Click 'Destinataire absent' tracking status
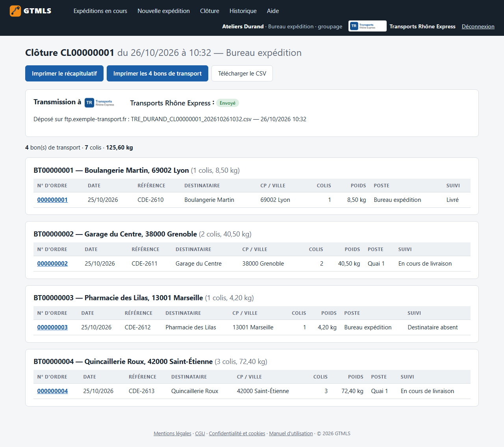The height and width of the screenshot is (447, 504). point(433,327)
